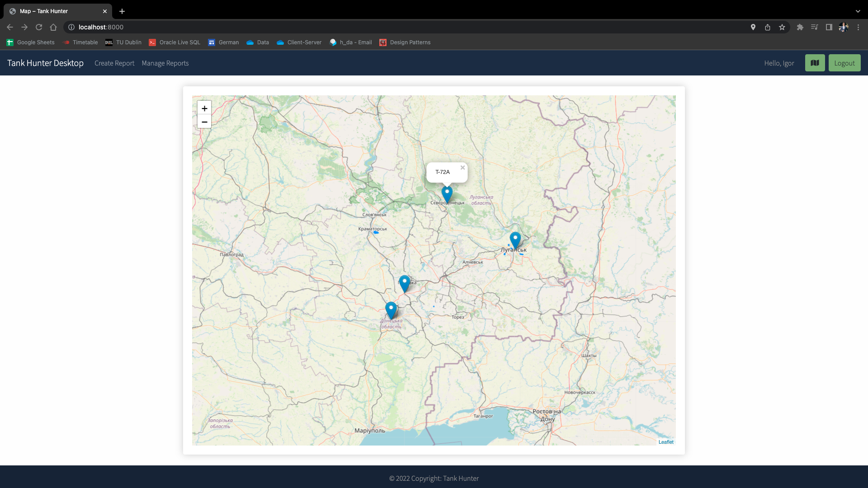Click the location permission icon
The image size is (868, 488).
(x=753, y=27)
